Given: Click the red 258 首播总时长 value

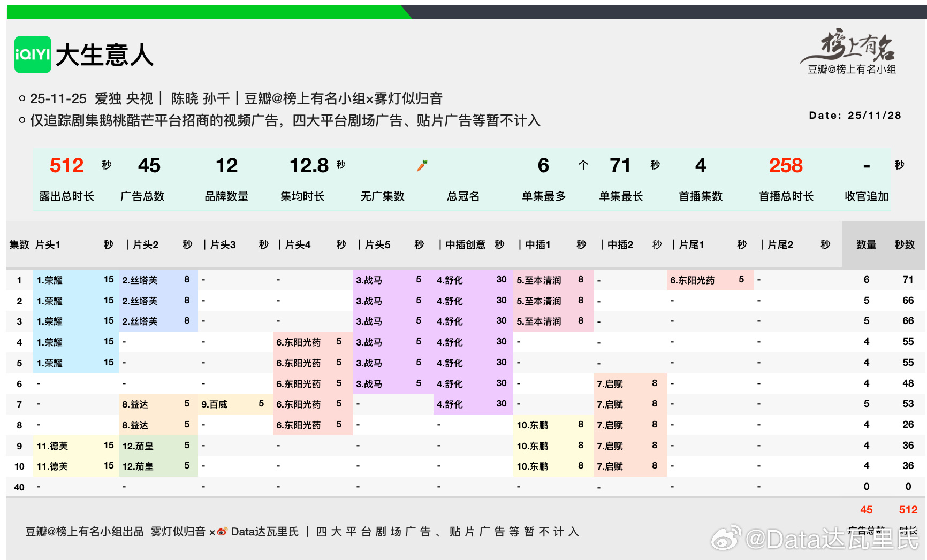Looking at the screenshot, I should click(x=786, y=165).
